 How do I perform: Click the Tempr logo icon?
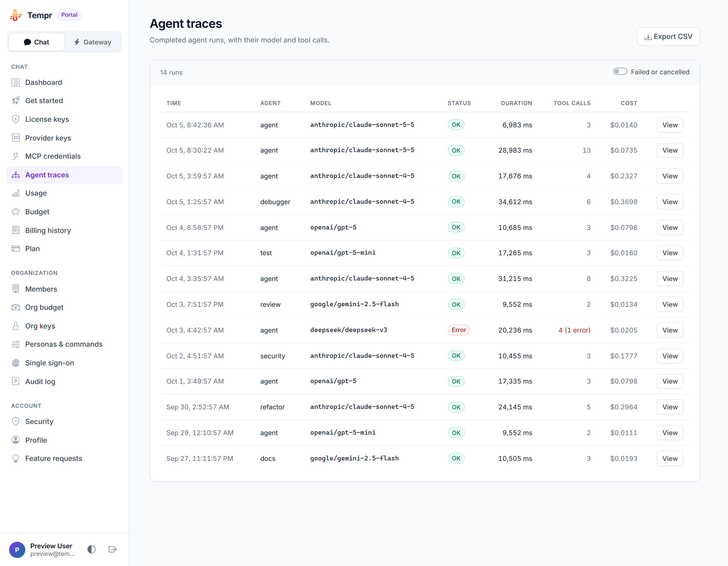(16, 15)
